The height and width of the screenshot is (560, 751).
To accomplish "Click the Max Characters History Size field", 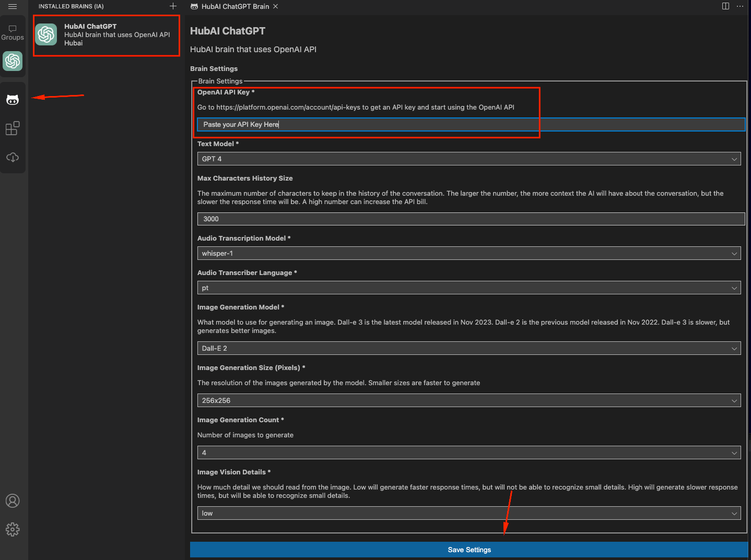I will click(x=471, y=219).
